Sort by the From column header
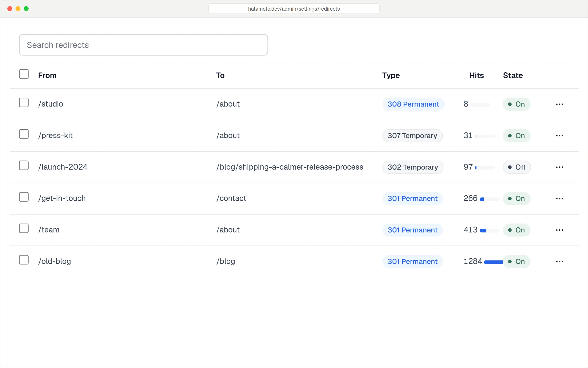 (x=47, y=75)
